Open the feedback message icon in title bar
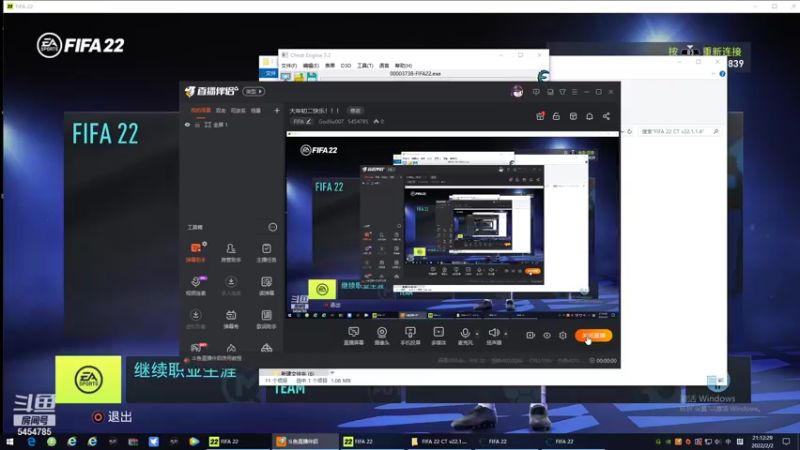The image size is (800, 450). coord(536,92)
